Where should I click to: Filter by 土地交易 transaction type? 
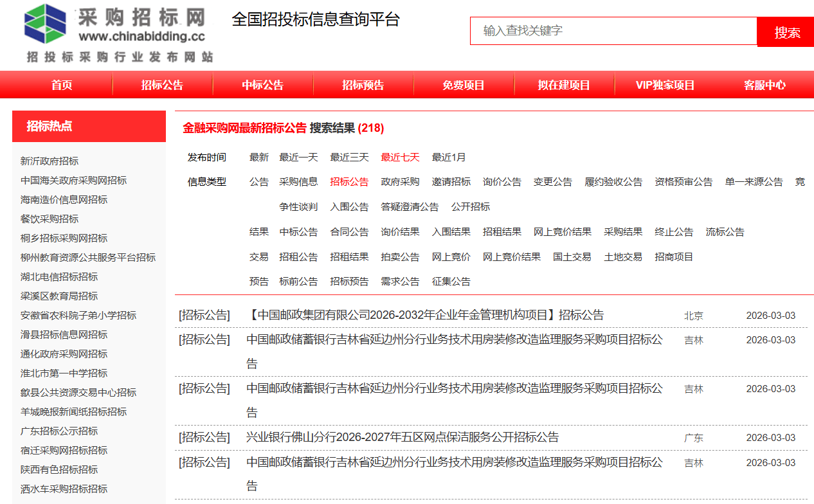(x=623, y=257)
